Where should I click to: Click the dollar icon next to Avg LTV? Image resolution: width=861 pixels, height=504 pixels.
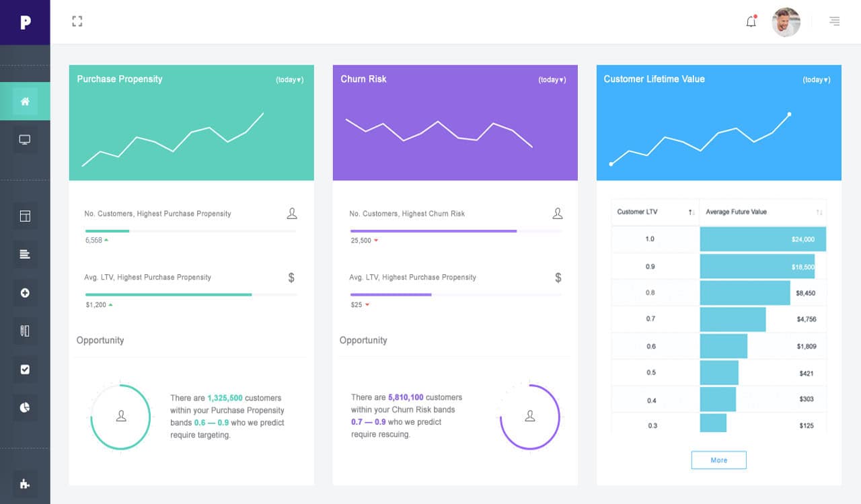pyautogui.click(x=292, y=277)
